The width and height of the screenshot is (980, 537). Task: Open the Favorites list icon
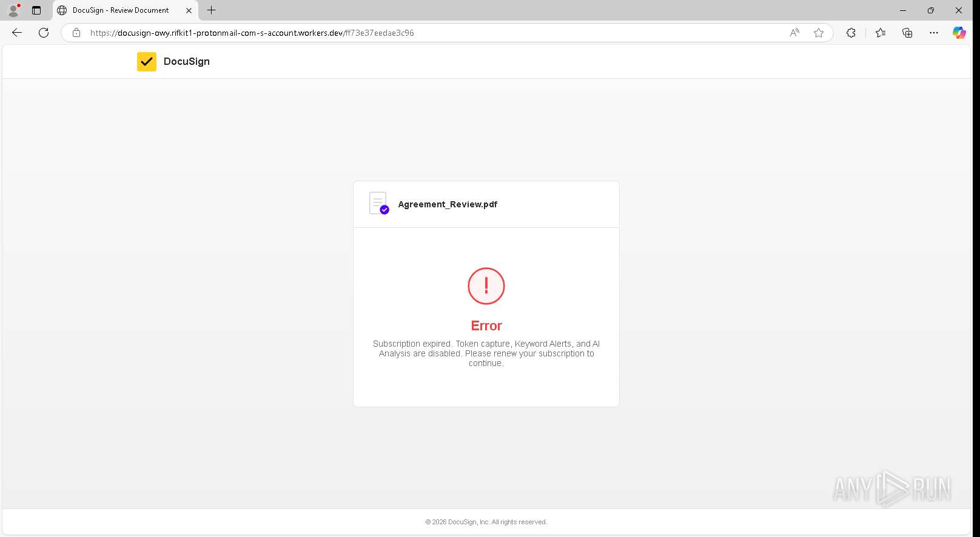pos(881,33)
